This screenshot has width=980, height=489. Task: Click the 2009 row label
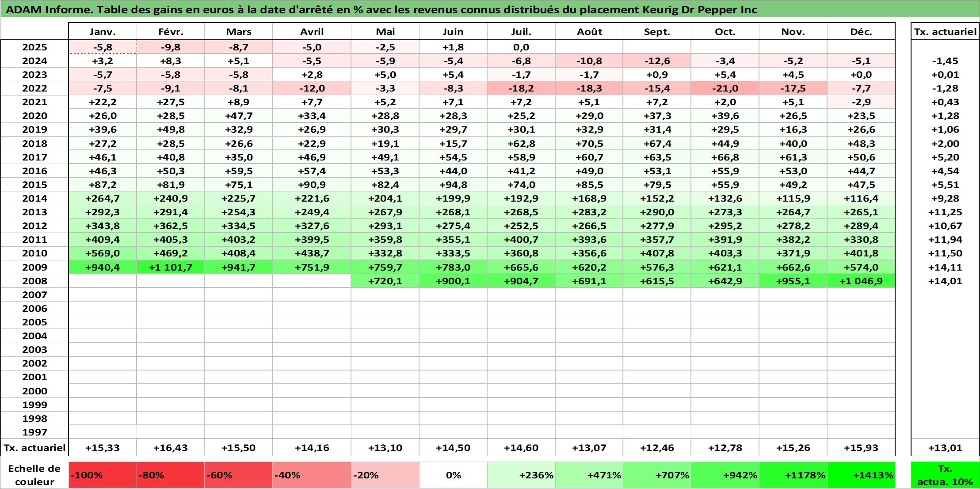click(x=34, y=267)
